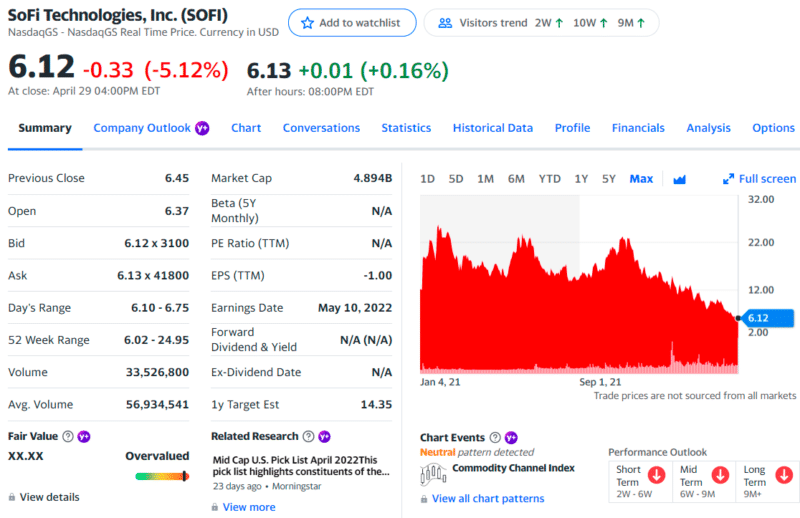Click the red SOFI price chart area
800x518 pixels.
click(x=579, y=301)
